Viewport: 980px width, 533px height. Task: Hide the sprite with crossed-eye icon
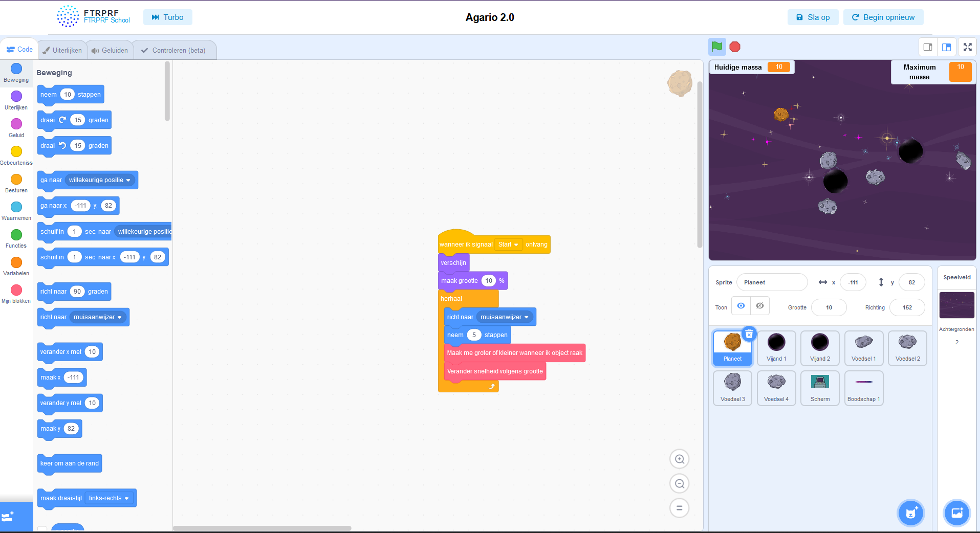tap(760, 306)
